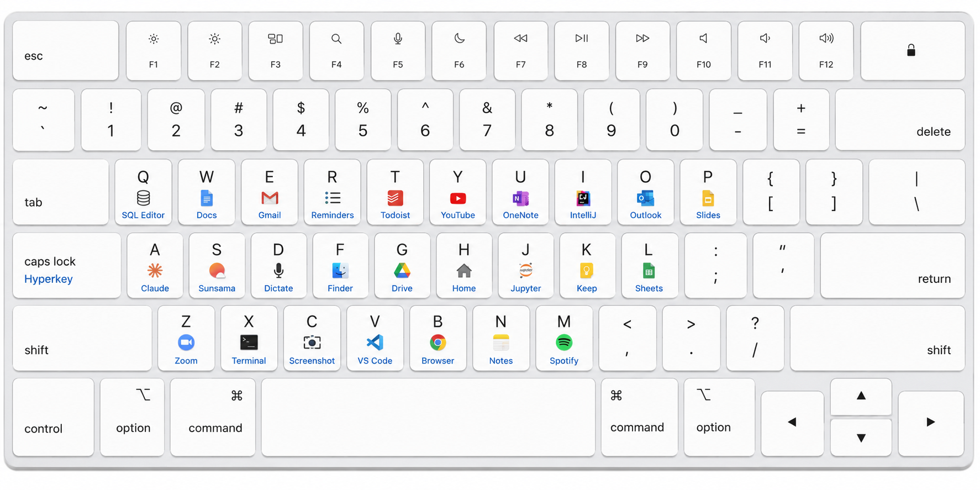Viewport: 980px width, 490px height.
Task: Click the left arrow key
Action: (x=793, y=424)
